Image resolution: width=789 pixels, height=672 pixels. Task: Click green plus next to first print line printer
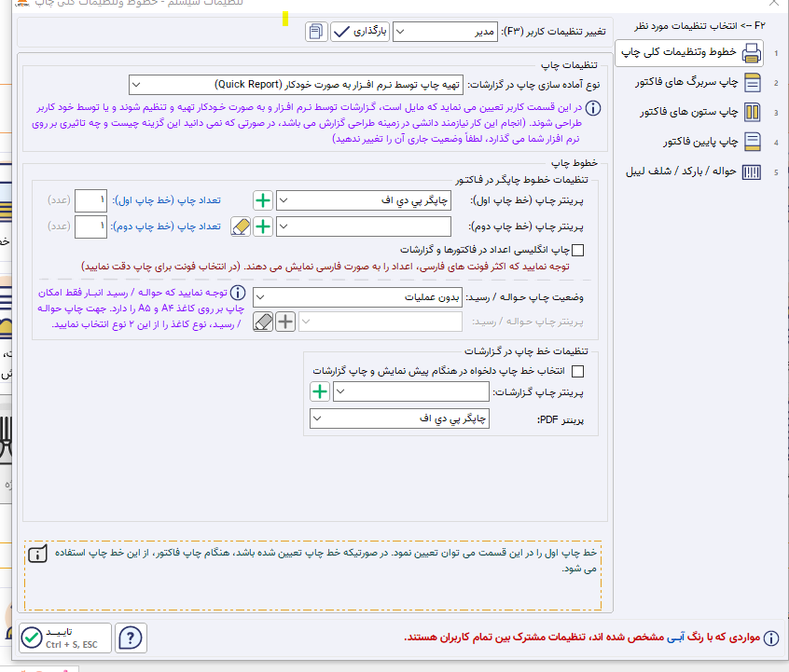click(x=263, y=200)
